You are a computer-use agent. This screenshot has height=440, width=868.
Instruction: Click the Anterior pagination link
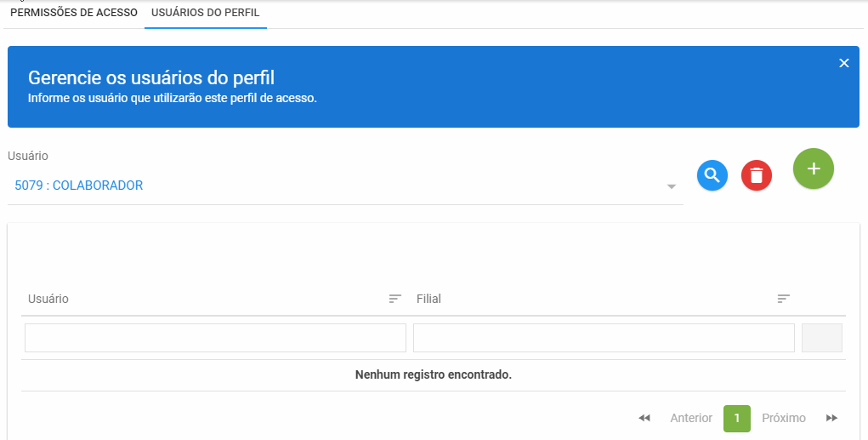(691, 418)
